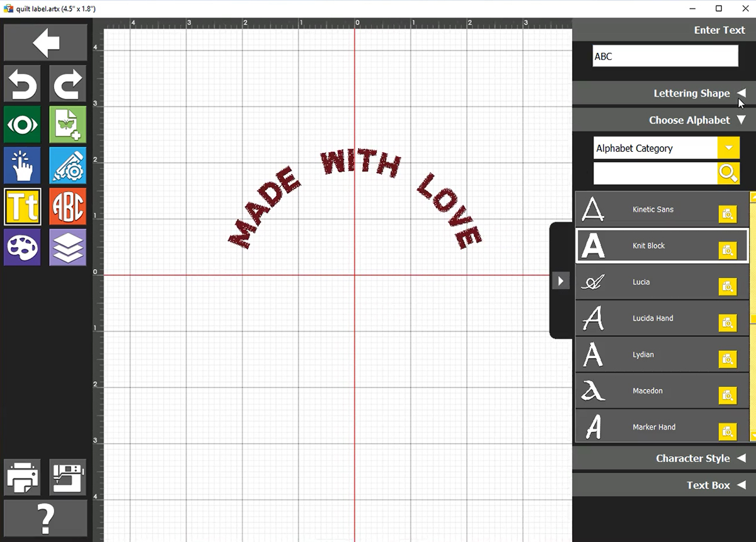The height and width of the screenshot is (542, 756).
Task: Undo the last action
Action: pyautogui.click(x=23, y=84)
